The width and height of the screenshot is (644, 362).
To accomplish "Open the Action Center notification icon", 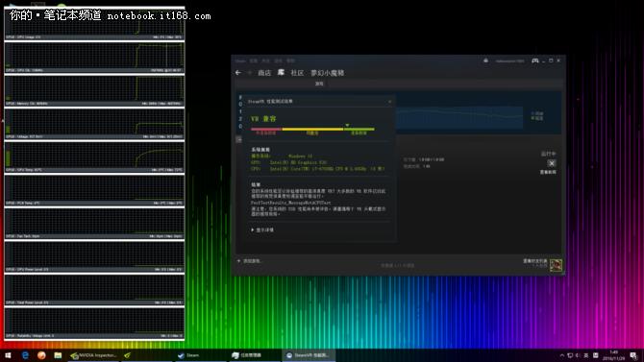I will pyautogui.click(x=633, y=355).
